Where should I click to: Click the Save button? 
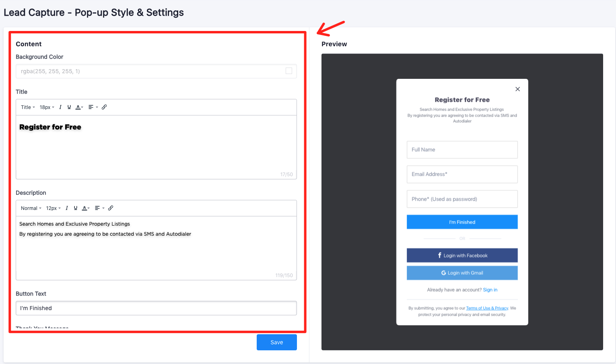point(276,342)
